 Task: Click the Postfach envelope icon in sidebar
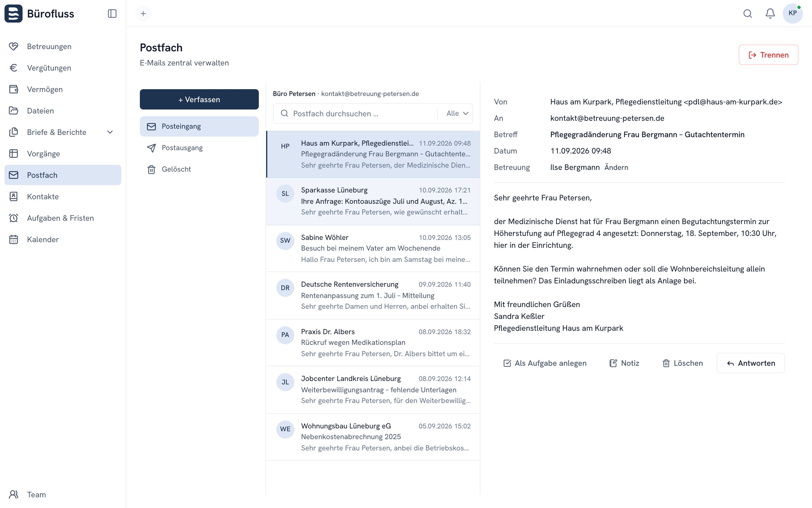click(x=14, y=175)
